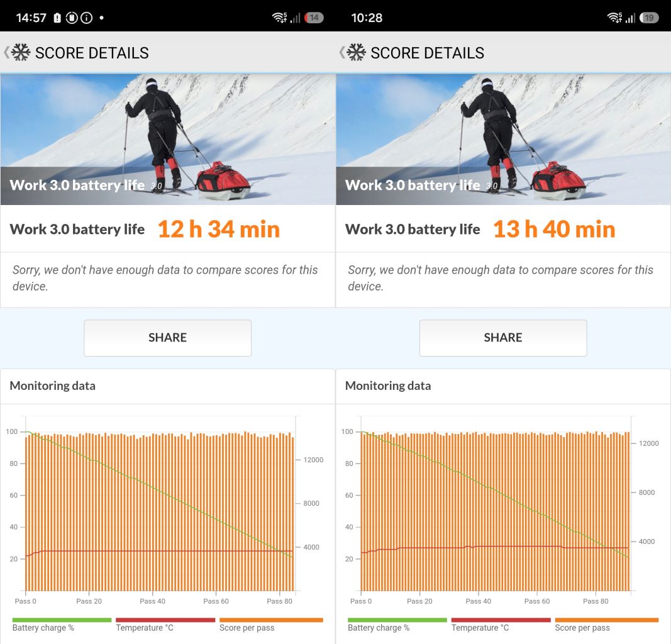
Task: Tap the battery indicator showing 19
Action: pos(648,18)
